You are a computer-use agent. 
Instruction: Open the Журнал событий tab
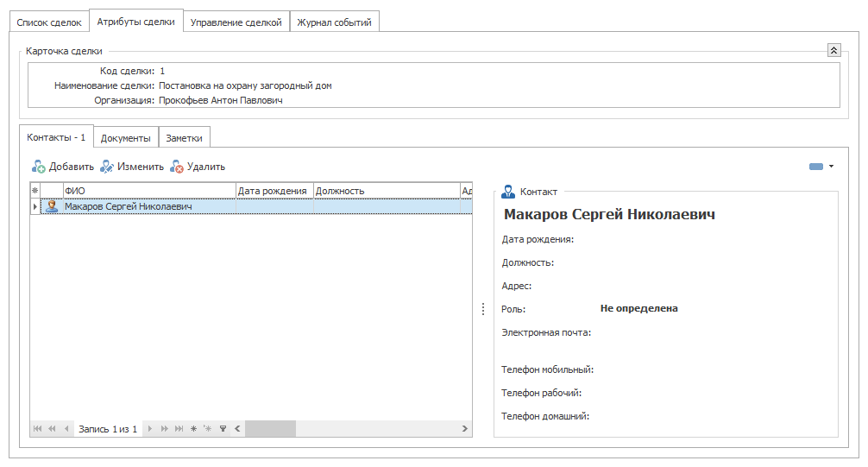[x=335, y=22]
